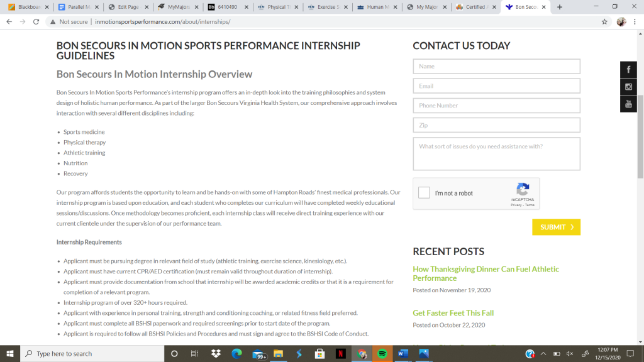
Task: Click the Windows taskbar search box
Action: click(x=92, y=353)
